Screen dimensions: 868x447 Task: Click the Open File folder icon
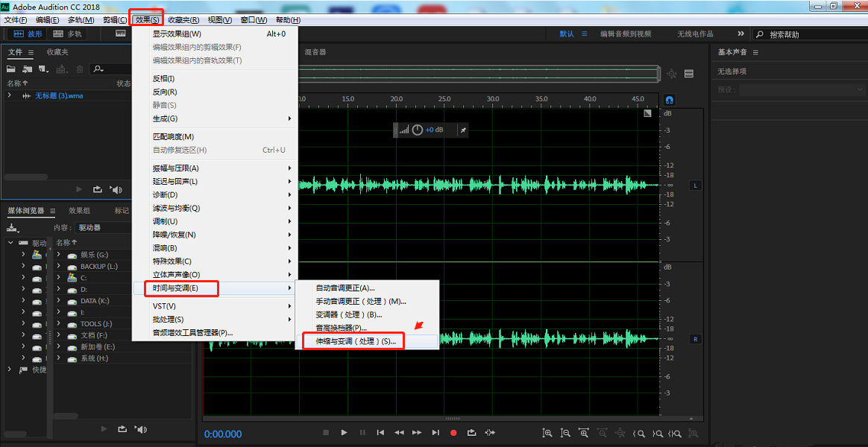click(x=12, y=69)
